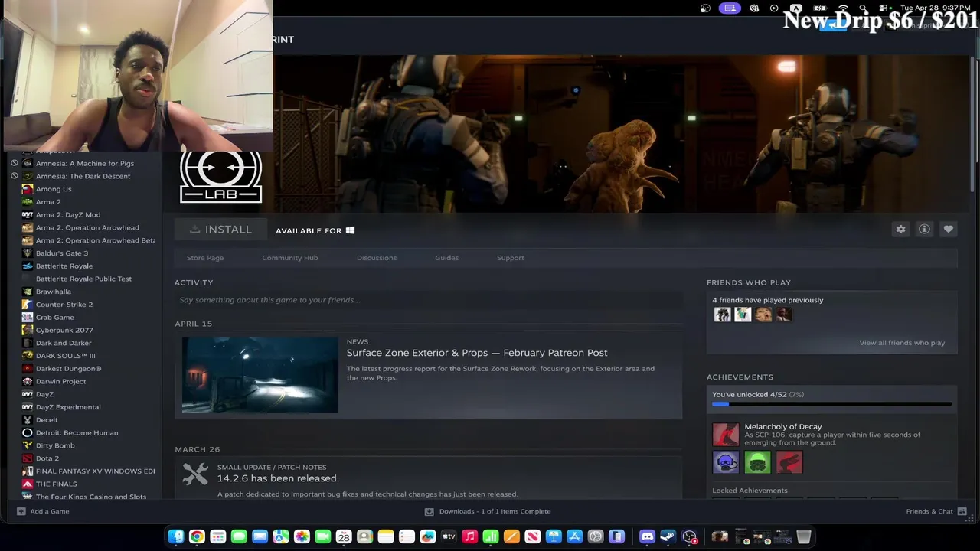This screenshot has width=980, height=551.
Task: Open first friend avatar in Friends Who Play
Action: click(x=722, y=315)
